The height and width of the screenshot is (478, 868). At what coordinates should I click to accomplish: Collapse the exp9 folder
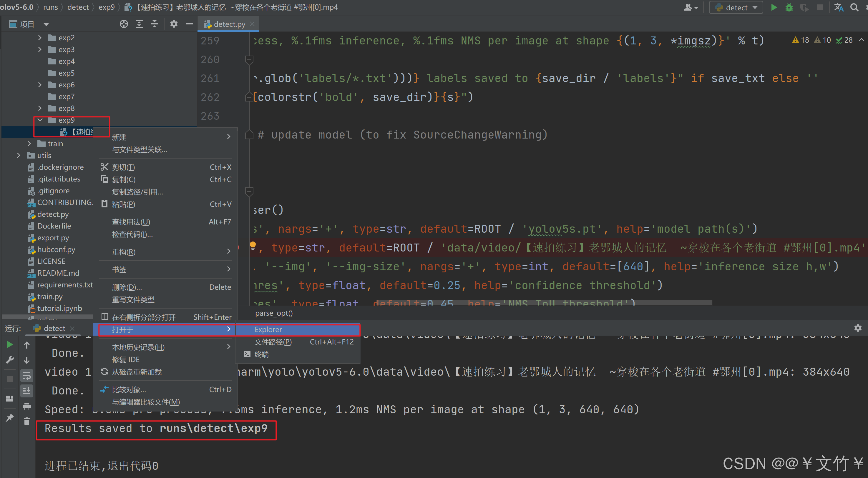point(40,120)
